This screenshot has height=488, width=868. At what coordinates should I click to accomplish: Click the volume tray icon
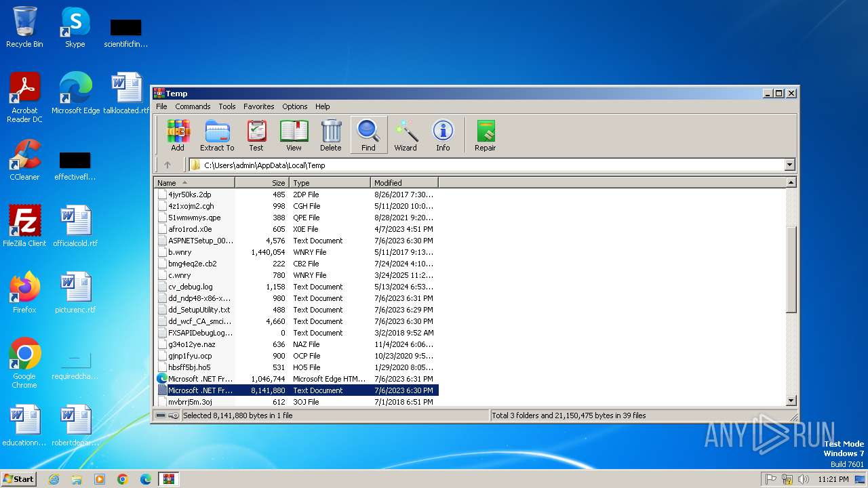tap(804, 479)
